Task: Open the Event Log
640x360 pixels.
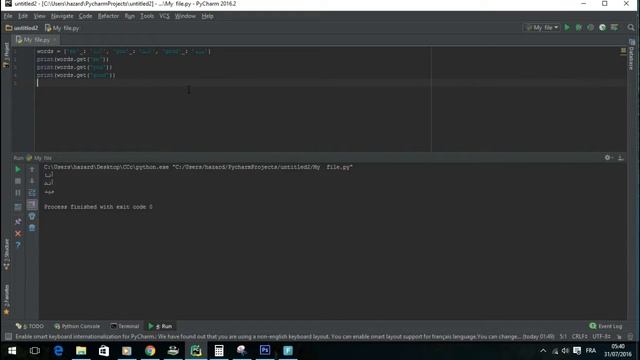Action: point(606,326)
